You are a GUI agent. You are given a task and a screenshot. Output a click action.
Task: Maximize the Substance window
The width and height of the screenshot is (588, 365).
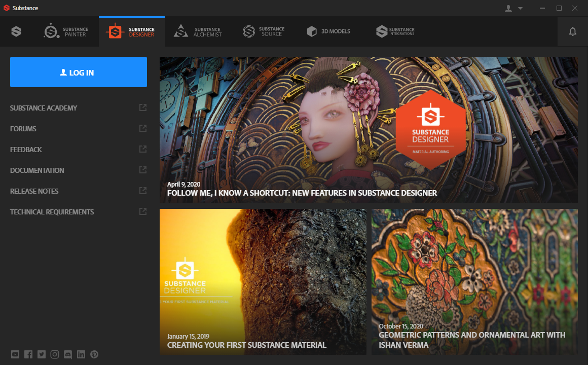[x=559, y=8]
